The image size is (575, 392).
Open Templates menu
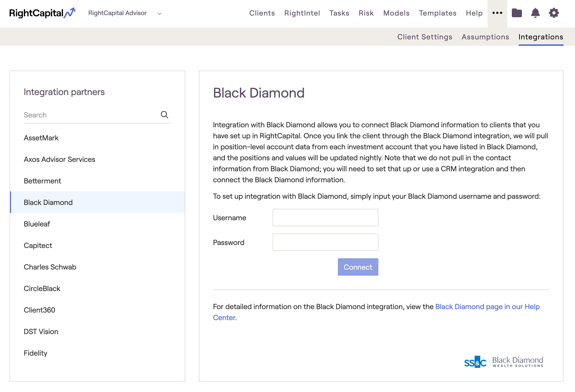438,13
